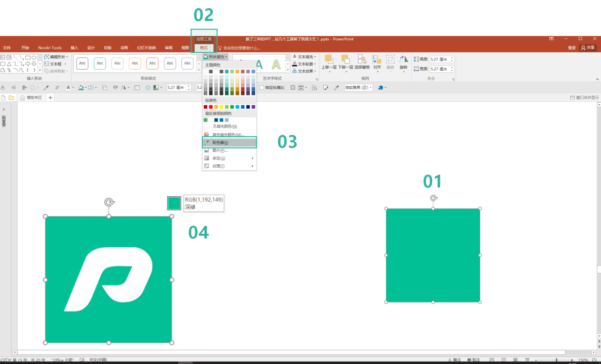Select the first black-outlined Abc shape style
Image resolution: width=601 pixels, height=364 pixels.
coord(82,63)
